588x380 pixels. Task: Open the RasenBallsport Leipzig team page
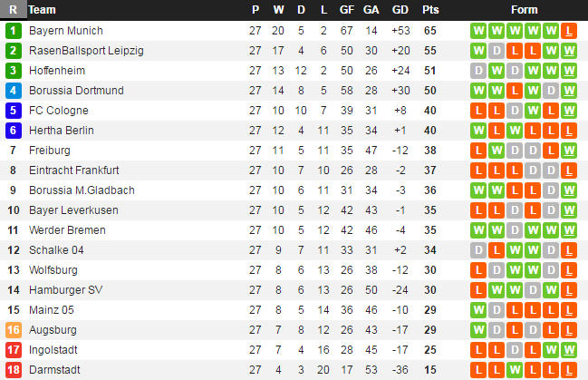click(86, 51)
